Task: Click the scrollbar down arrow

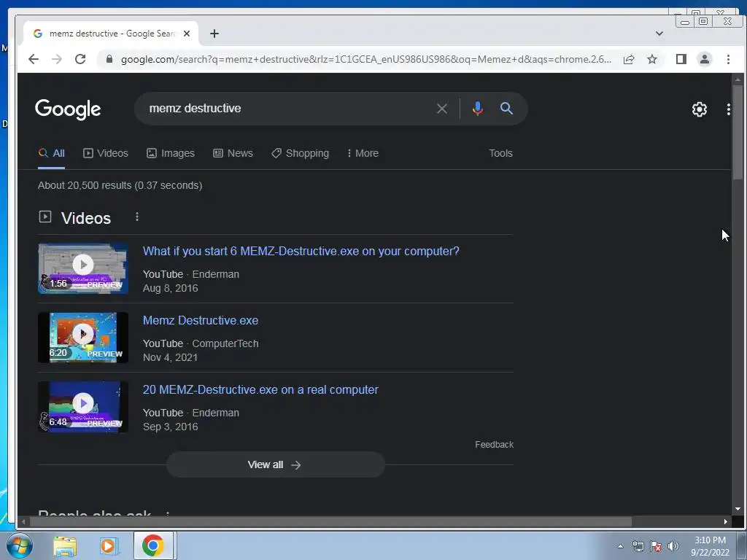Action: click(x=738, y=509)
